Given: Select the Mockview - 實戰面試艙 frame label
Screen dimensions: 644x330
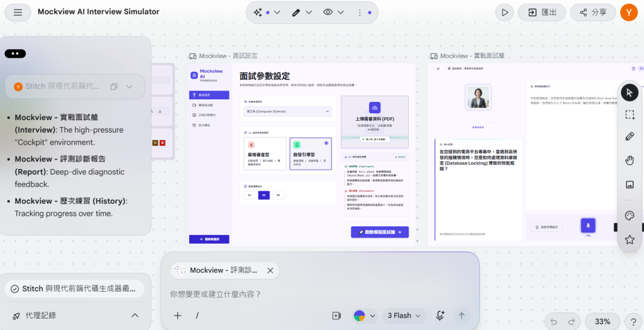Looking at the screenshot, I should 473,56.
